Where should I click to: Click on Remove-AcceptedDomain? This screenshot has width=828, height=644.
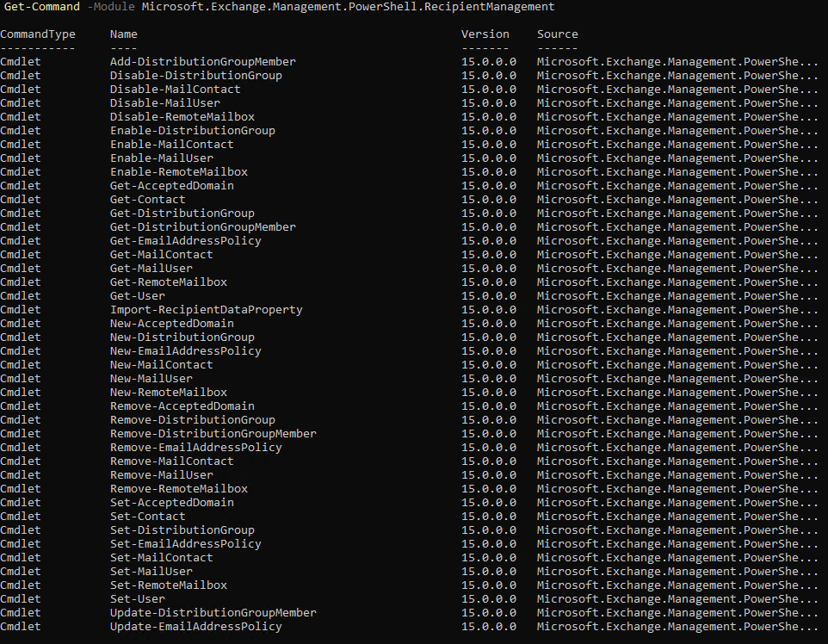coord(182,406)
